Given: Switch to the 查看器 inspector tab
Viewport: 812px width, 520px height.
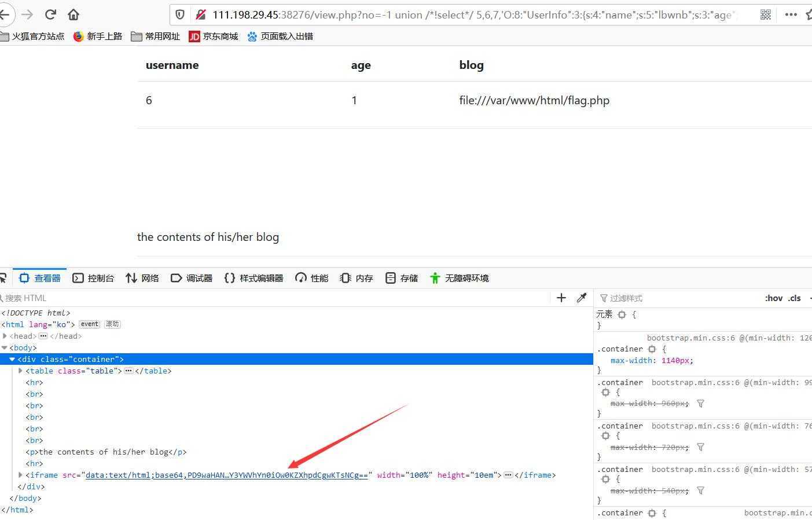Looking at the screenshot, I should pos(40,278).
